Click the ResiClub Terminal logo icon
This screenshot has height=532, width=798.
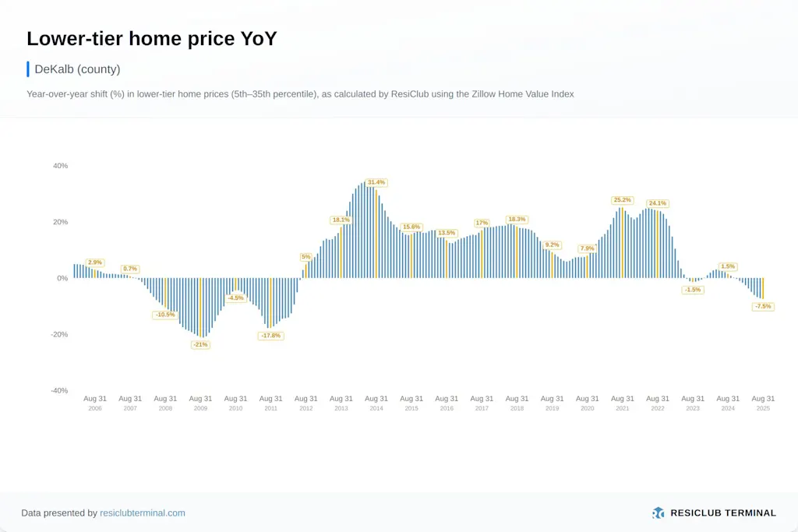coord(659,513)
